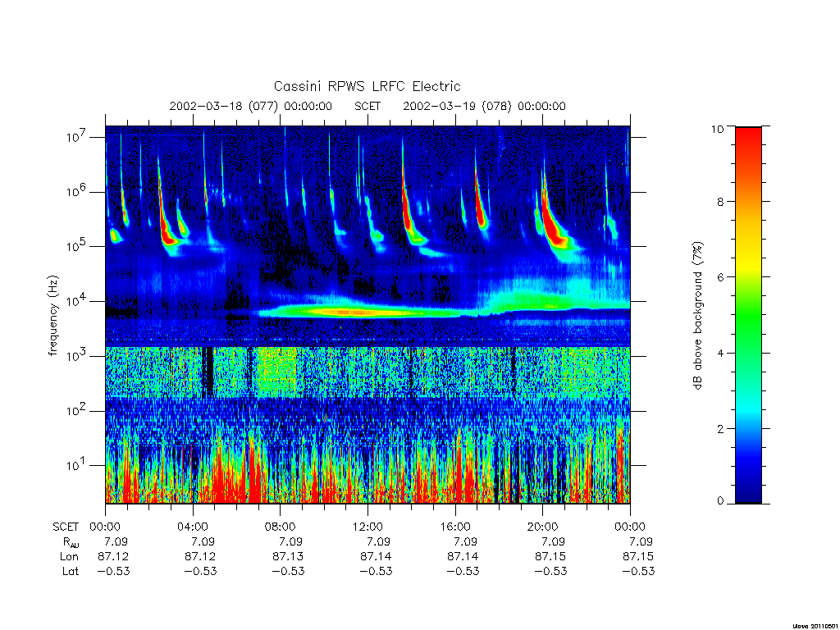Viewport: 840px width, 630px height.
Task: Click the 10^6 frequency axis tick label
Action: (76, 191)
